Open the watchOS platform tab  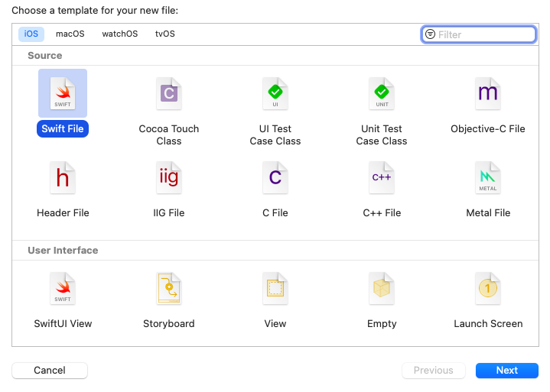coord(120,34)
